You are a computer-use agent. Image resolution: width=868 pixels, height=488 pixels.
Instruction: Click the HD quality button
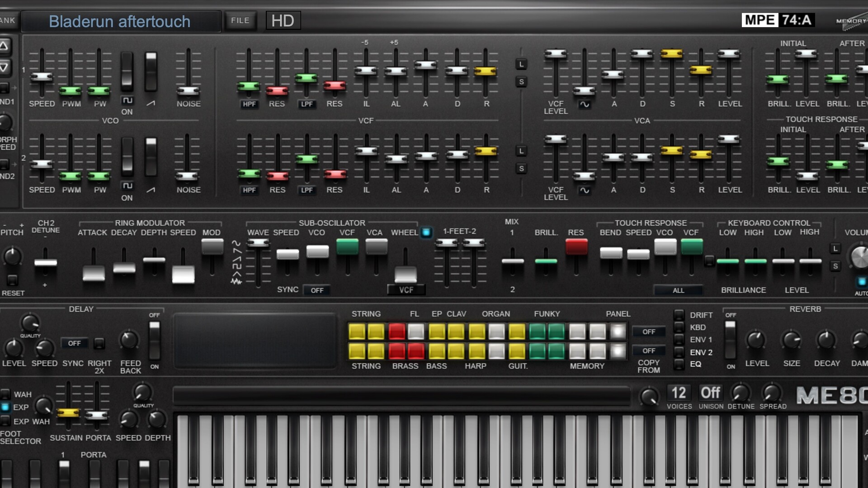283,21
